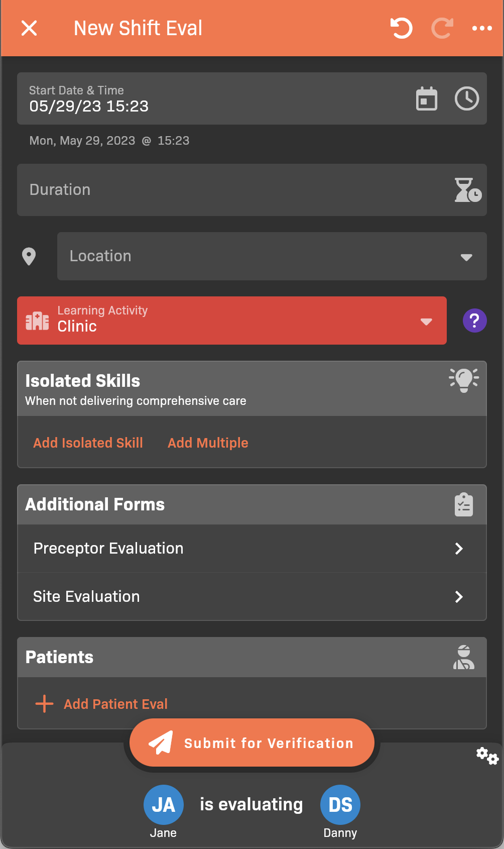Open the Preceptor Evaluation form
The image size is (504, 849).
(x=252, y=549)
